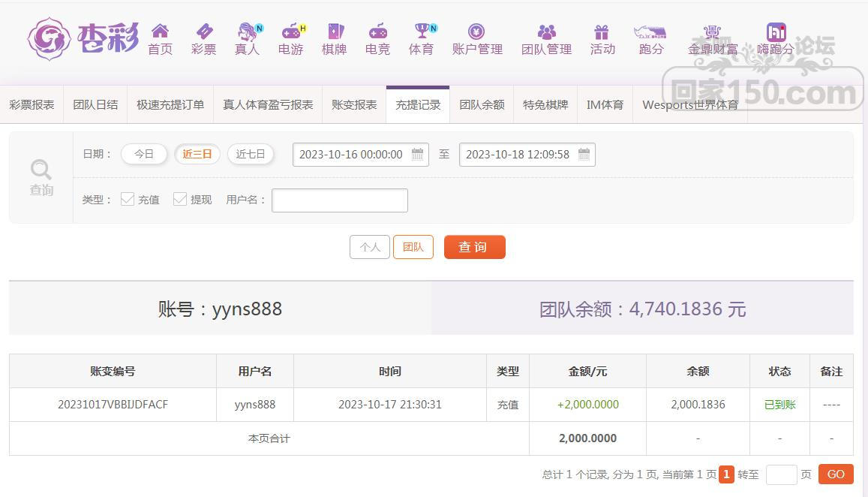Screen dimensions: 868x497
Task: Click the 账变编号 column header
Action: (113, 371)
